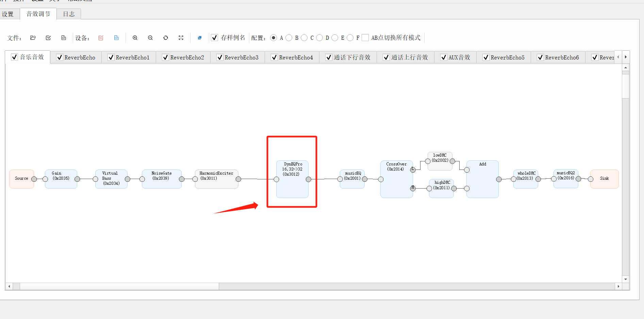Select the DynEQPro 0x3012 node
The width and height of the screenshot is (644, 319).
[292, 179]
